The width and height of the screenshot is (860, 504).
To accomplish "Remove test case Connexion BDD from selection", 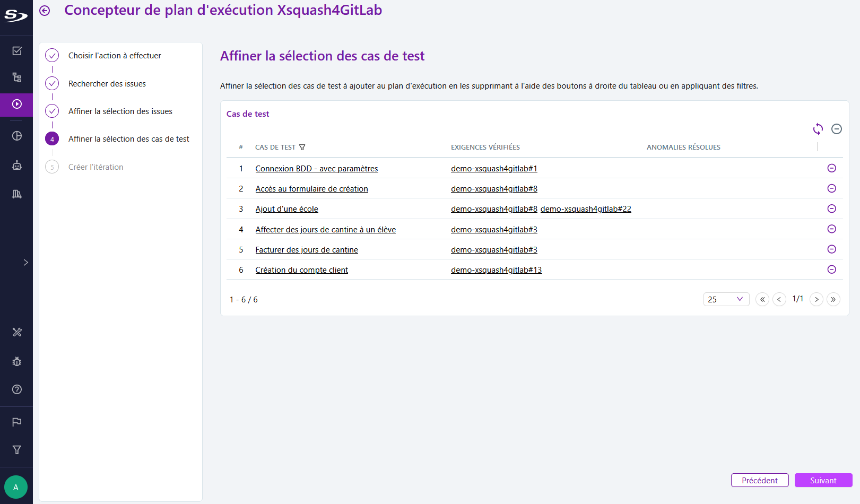I will [831, 168].
